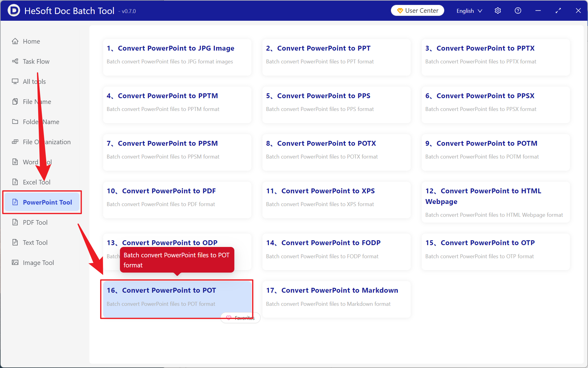The width and height of the screenshot is (588, 368).
Task: Click 'Batch convert PowerPoint files to Markdown format'
Action: [x=328, y=304]
